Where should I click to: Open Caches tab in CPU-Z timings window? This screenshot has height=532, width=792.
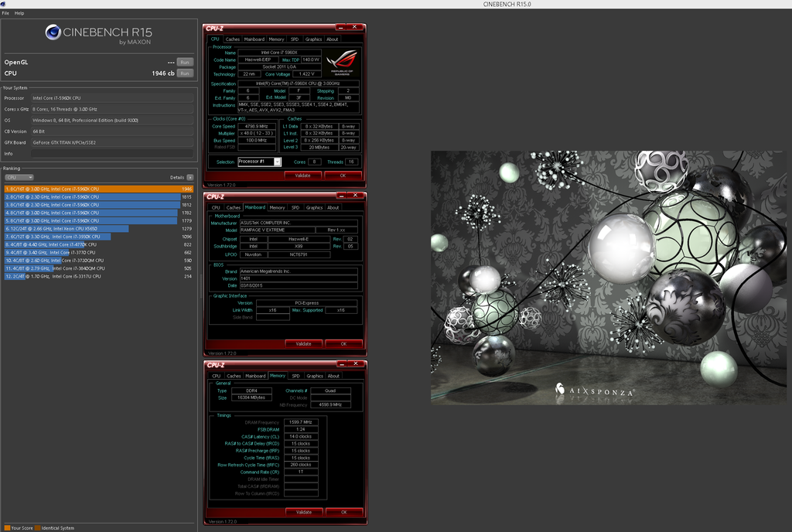click(x=234, y=376)
